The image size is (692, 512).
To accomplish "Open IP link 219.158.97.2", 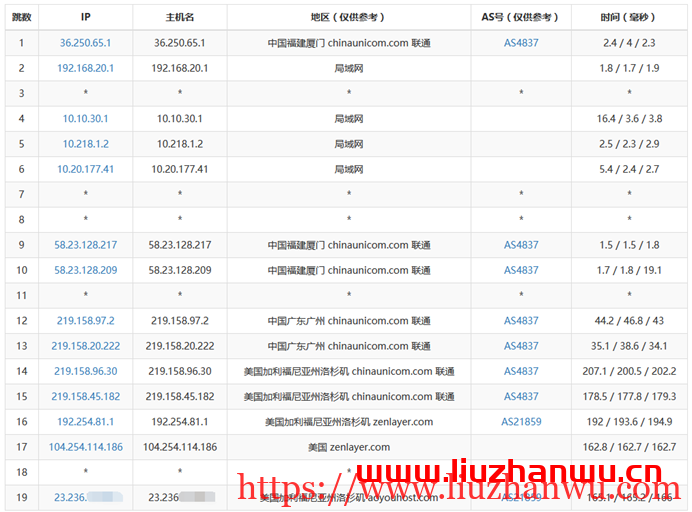I will [x=86, y=320].
